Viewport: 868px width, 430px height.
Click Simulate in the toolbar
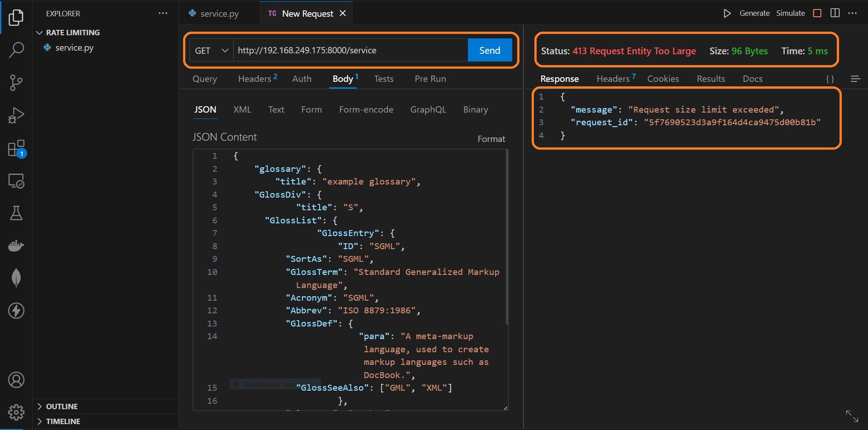click(790, 13)
